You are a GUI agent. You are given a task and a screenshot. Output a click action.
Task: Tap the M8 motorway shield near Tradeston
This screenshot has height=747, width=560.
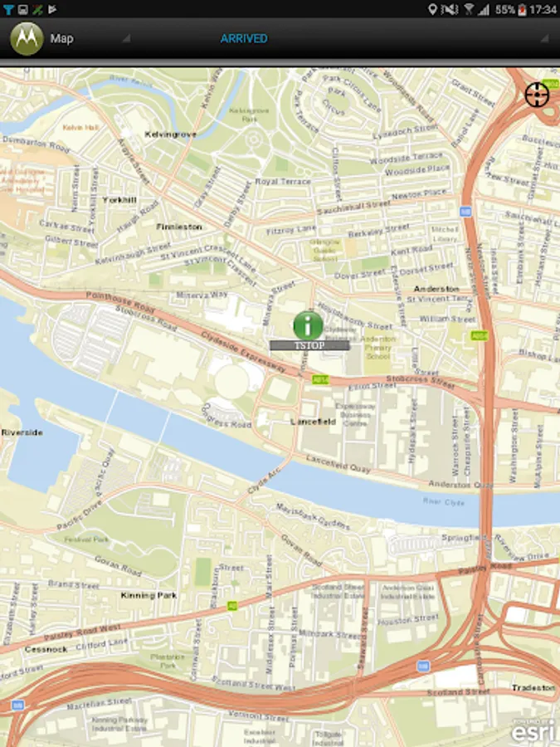[x=423, y=666]
